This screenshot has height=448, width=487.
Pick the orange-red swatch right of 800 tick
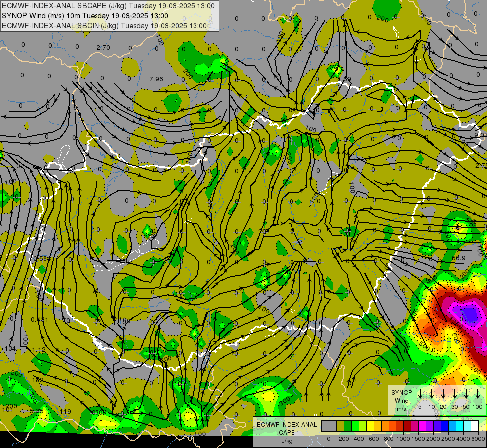pyautogui.click(x=392, y=426)
